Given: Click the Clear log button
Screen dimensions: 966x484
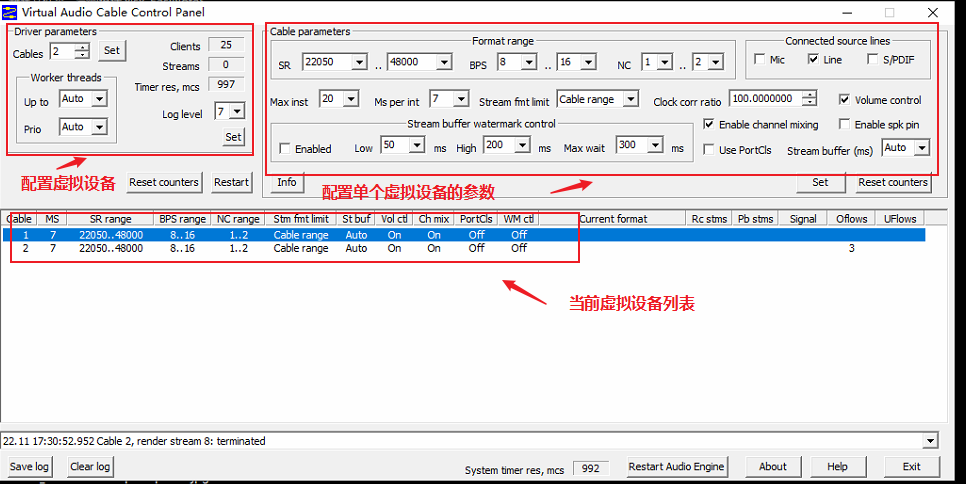Looking at the screenshot, I should pyautogui.click(x=90, y=466).
